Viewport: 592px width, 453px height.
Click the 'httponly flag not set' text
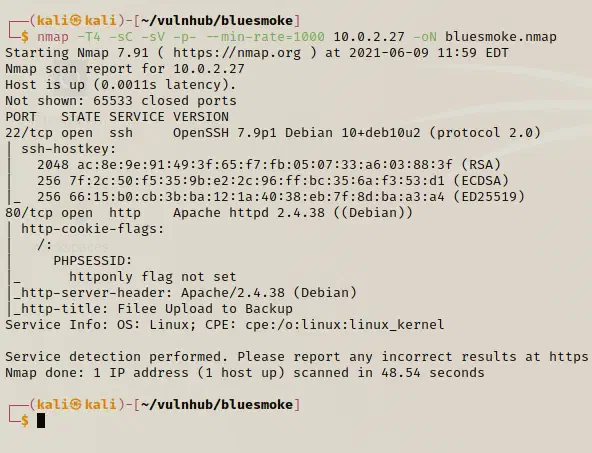[x=153, y=277]
